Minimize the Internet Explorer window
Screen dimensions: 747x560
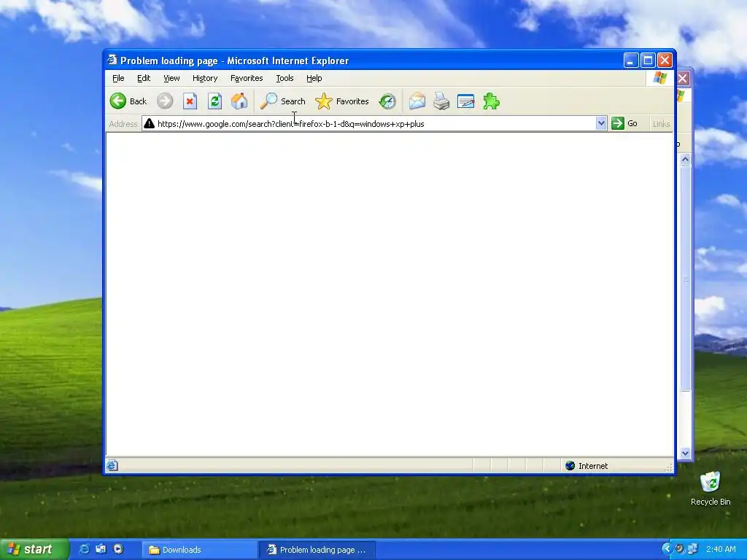[x=631, y=60]
